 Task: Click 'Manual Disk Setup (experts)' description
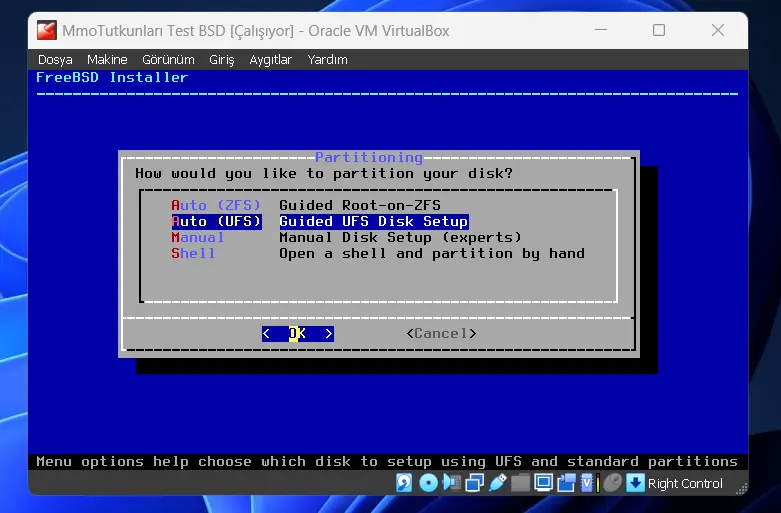400,237
